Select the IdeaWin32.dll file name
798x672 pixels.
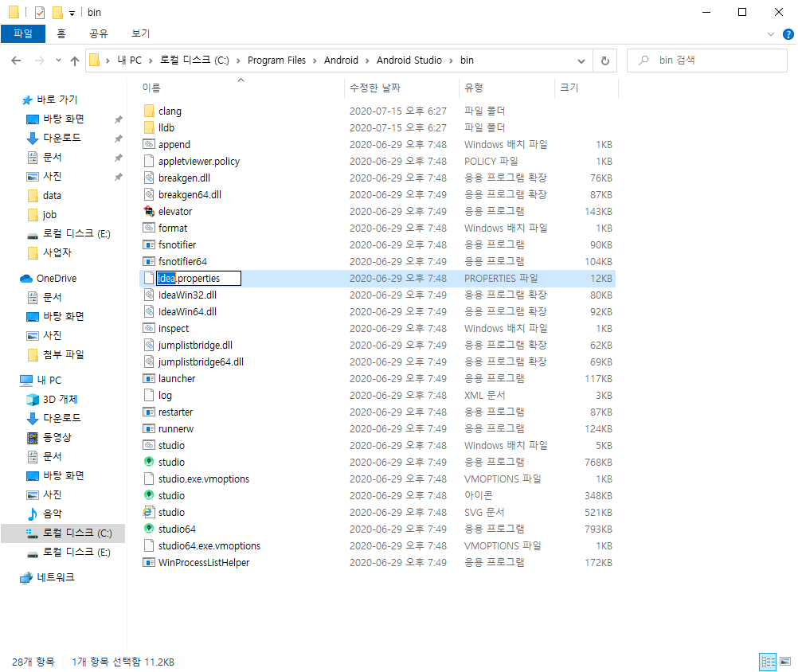187,295
